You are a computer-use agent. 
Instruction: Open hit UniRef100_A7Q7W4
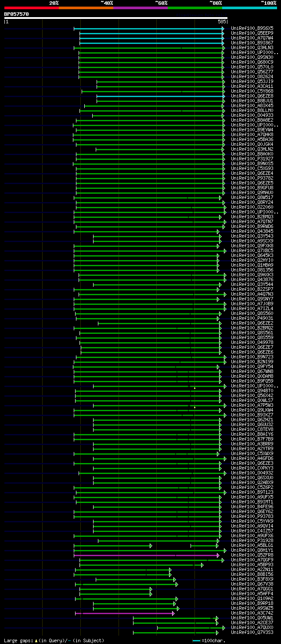(x=252, y=38)
